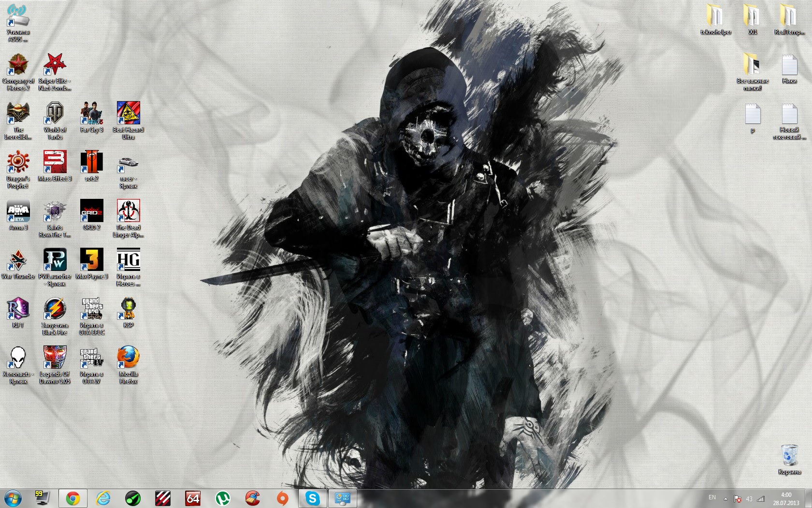
Task: Open Legends Of Dawn v1.05 icon
Action: 55,365
